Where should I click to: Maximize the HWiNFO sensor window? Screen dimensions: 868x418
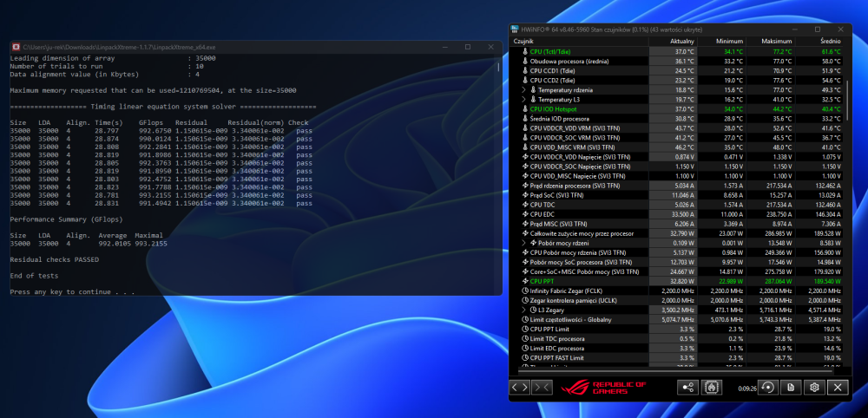coord(818,29)
